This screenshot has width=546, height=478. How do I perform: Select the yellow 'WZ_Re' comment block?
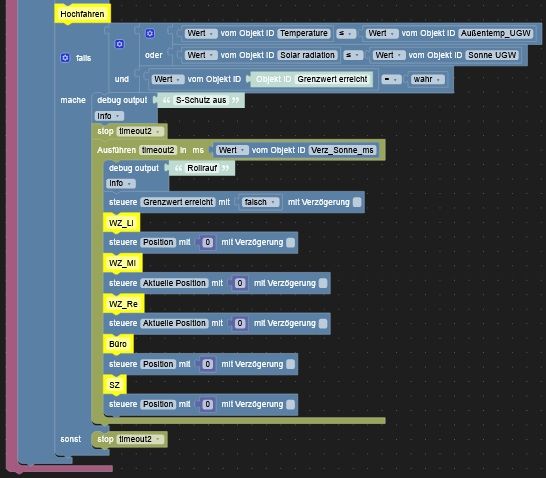(124, 304)
